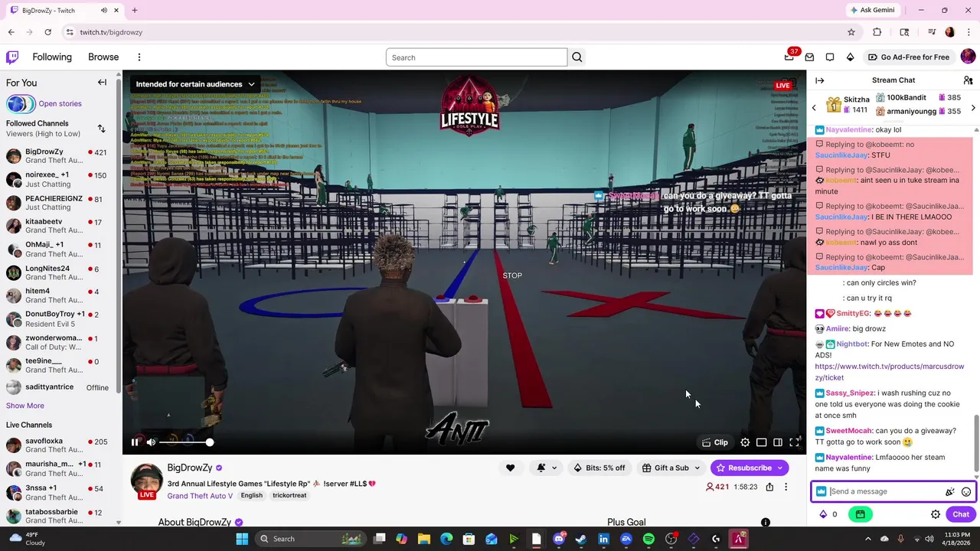The height and width of the screenshot is (551, 980).
Task: Select PEACHIEREIGNZ channel in sidebar
Action: click(x=57, y=203)
